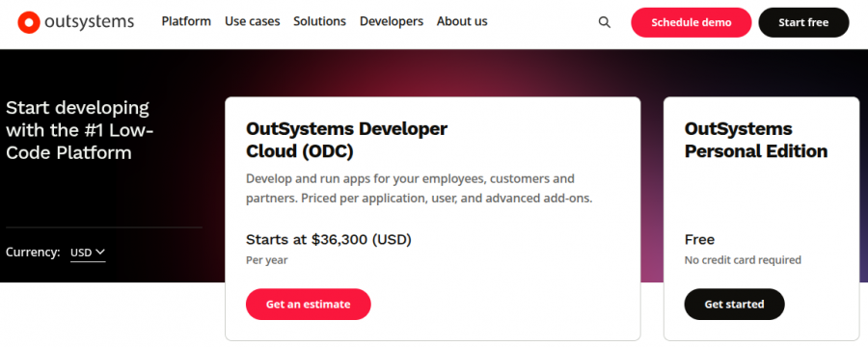Click Get an estimate button
The width and height of the screenshot is (868, 347).
coord(308,304)
